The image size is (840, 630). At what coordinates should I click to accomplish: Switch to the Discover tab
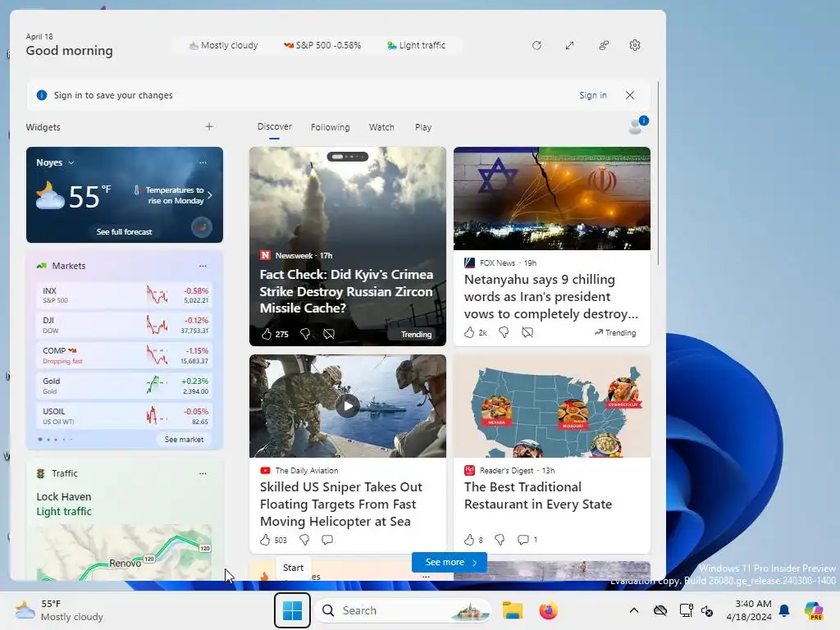click(x=274, y=126)
